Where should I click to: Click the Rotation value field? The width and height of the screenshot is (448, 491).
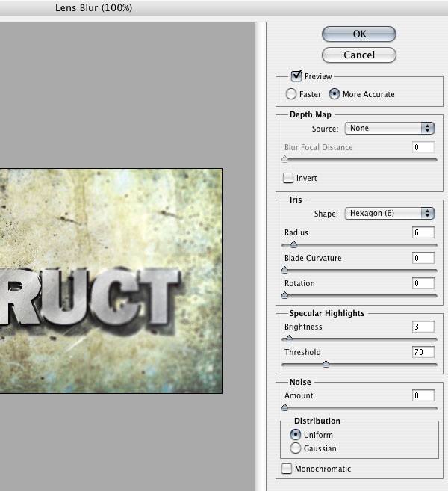tap(423, 283)
